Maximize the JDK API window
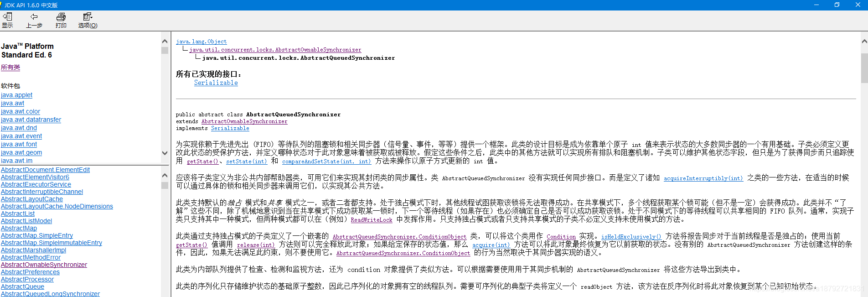The width and height of the screenshot is (868, 297). 837,5
